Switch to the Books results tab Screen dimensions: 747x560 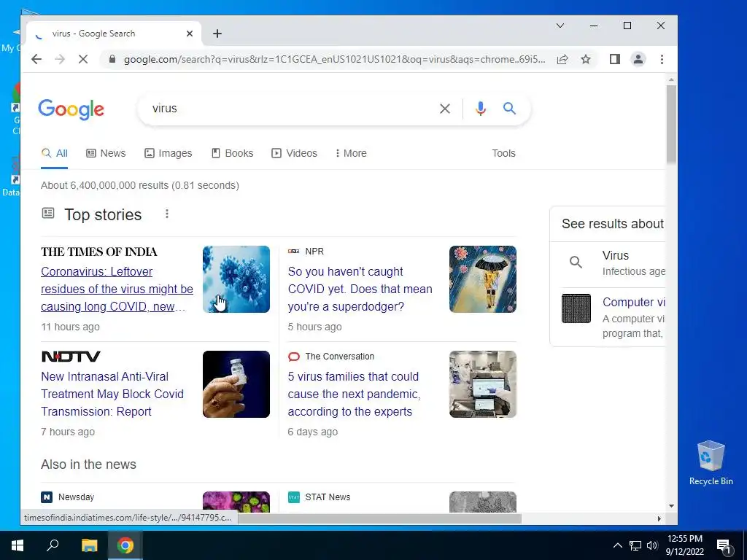pyautogui.click(x=232, y=153)
